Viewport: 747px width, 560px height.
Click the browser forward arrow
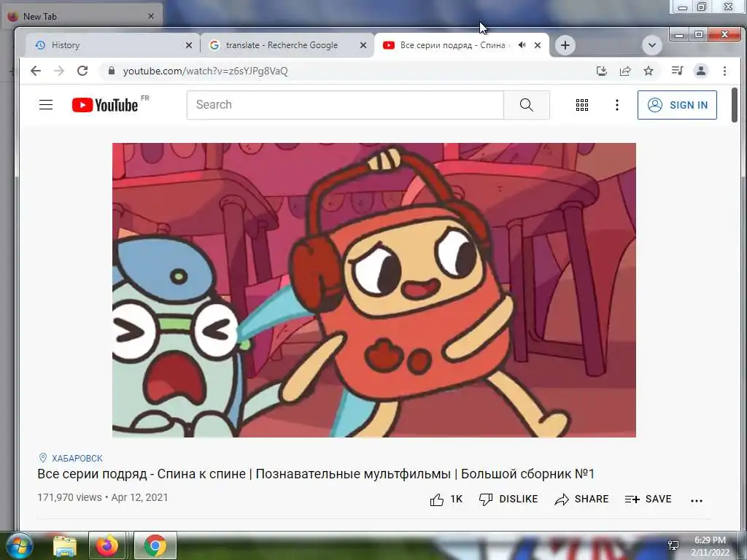click(x=58, y=71)
